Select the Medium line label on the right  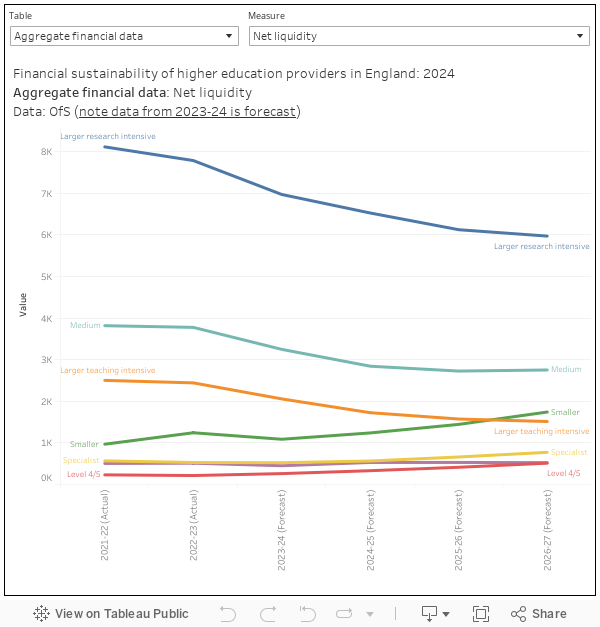pyautogui.click(x=566, y=370)
